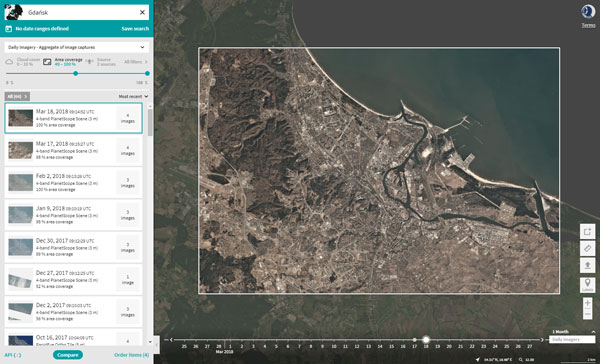
Task: Select the Cloud cover filter tab
Action: click(23, 62)
